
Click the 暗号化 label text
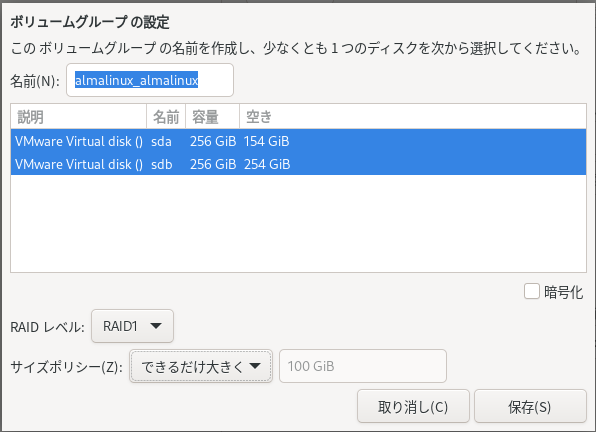click(563, 292)
